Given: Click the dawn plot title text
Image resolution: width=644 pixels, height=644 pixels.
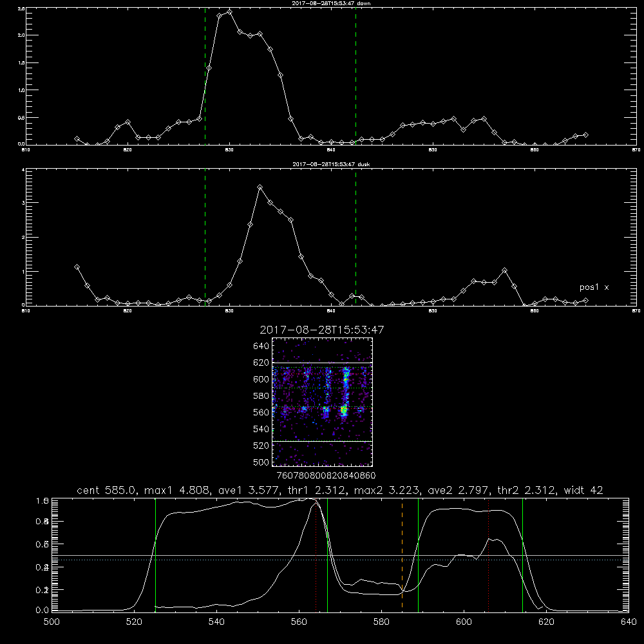Looking at the screenshot, I should [x=331, y=3].
